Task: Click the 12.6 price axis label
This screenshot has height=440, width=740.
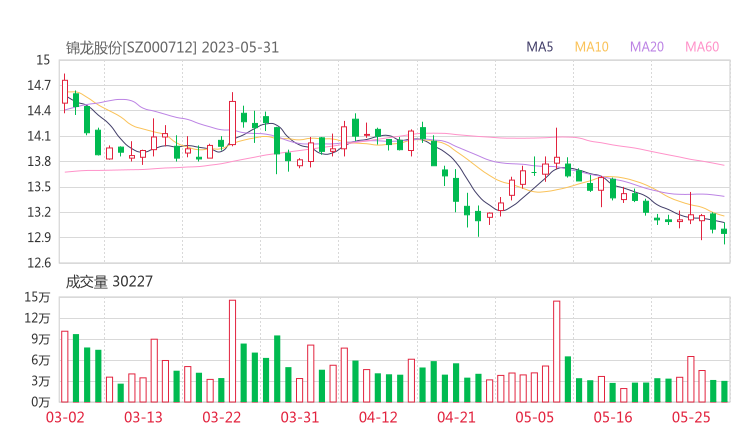Action: coord(39,263)
